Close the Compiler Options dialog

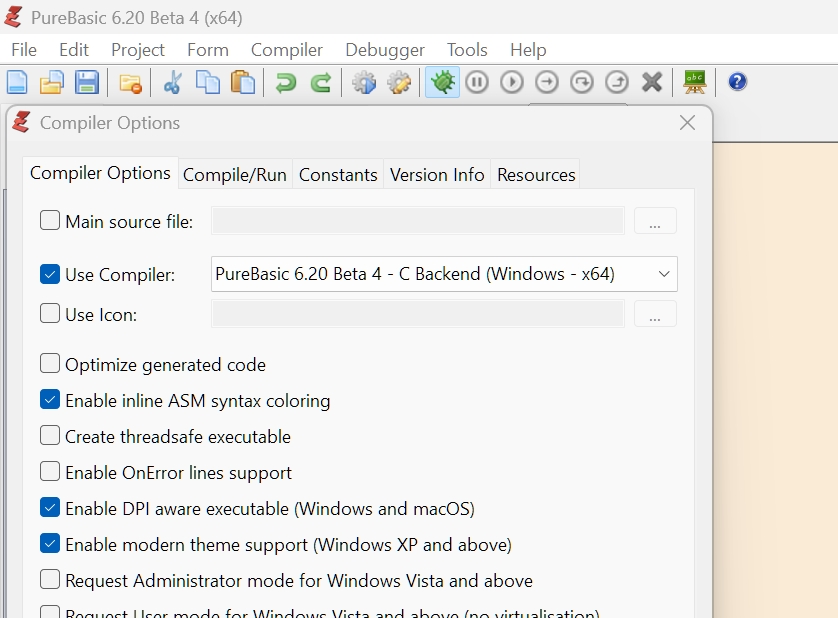[x=687, y=122]
